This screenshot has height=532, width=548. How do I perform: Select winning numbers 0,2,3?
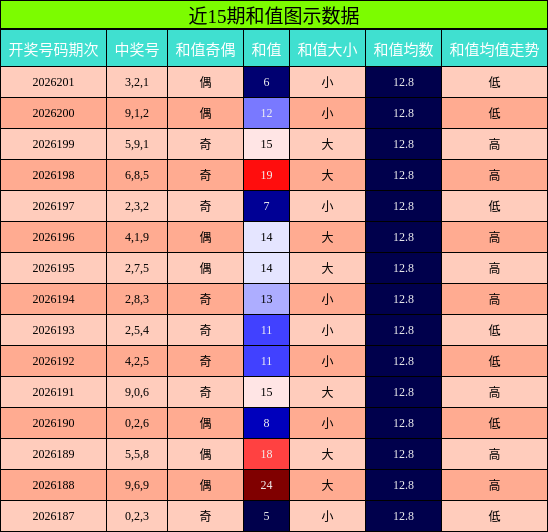pos(137,516)
